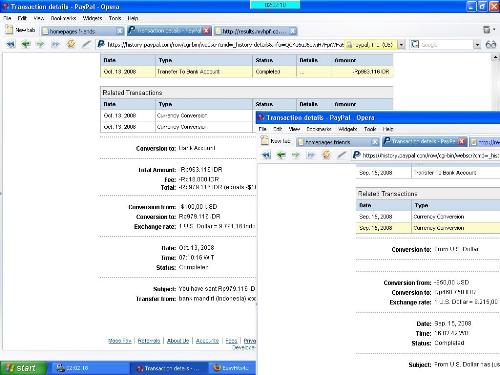Screen dimensions: 500x375
Task: Open the closed tabs trash can in the back window
Action: click(x=487, y=30)
